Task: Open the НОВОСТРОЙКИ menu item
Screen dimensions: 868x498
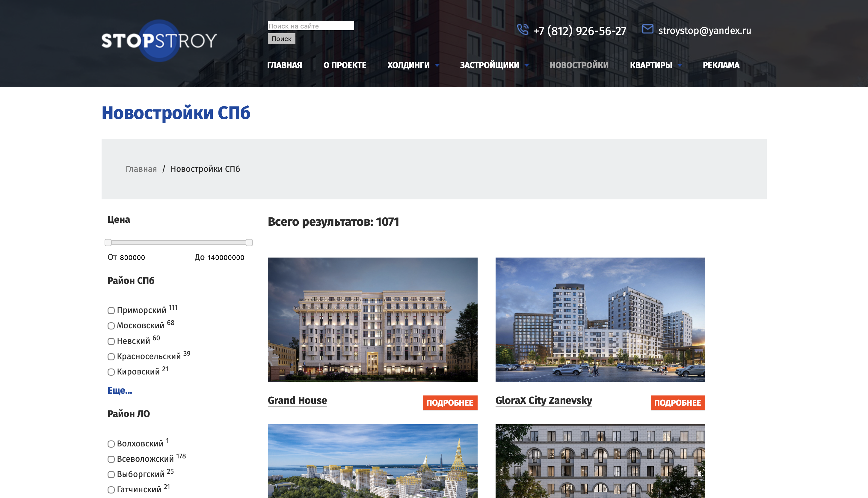Action: point(579,65)
